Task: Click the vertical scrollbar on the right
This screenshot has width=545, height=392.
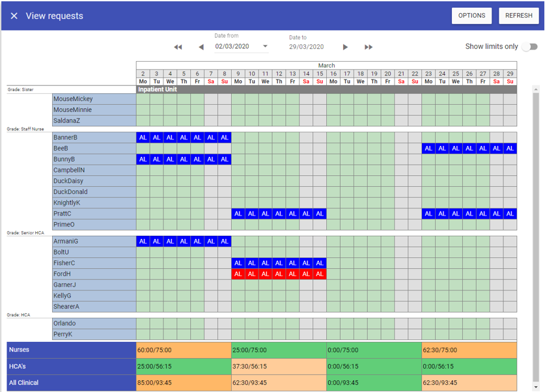Action: (536, 234)
